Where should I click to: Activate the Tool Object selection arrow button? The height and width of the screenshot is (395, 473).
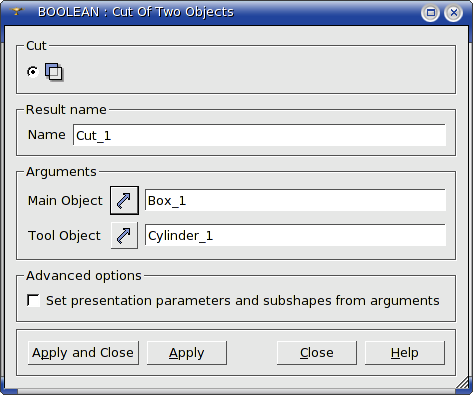124,235
